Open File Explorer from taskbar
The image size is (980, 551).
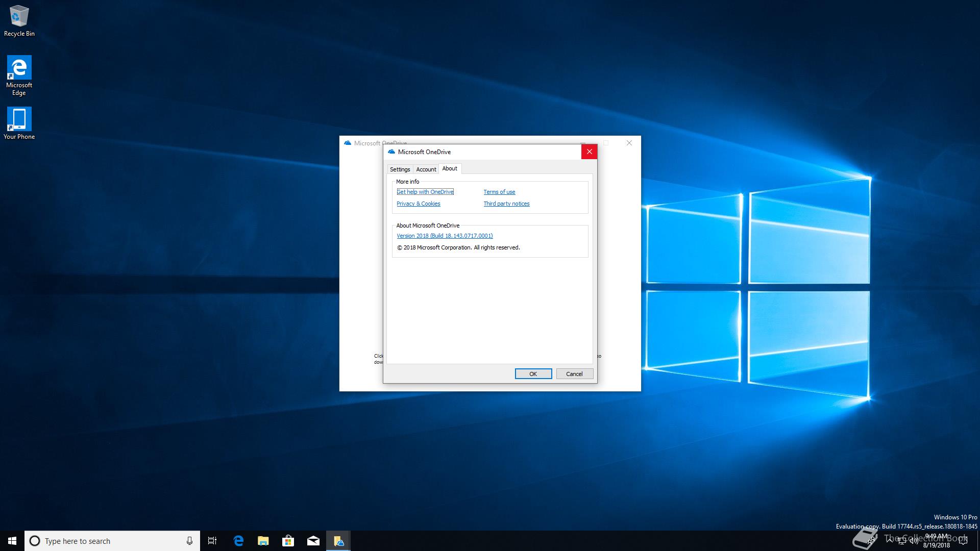click(x=263, y=541)
